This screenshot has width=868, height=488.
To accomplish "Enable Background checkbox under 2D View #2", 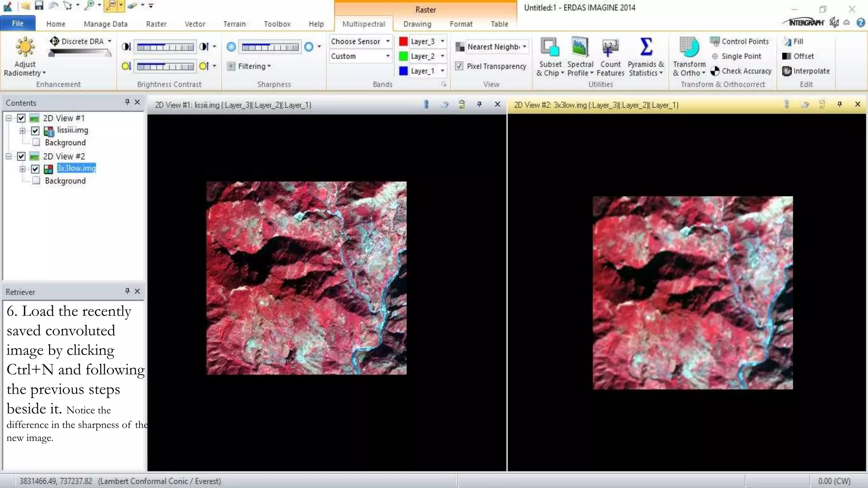I will coord(36,181).
